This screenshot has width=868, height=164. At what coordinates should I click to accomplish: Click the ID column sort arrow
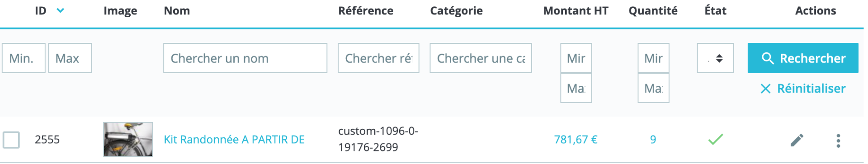60,10
